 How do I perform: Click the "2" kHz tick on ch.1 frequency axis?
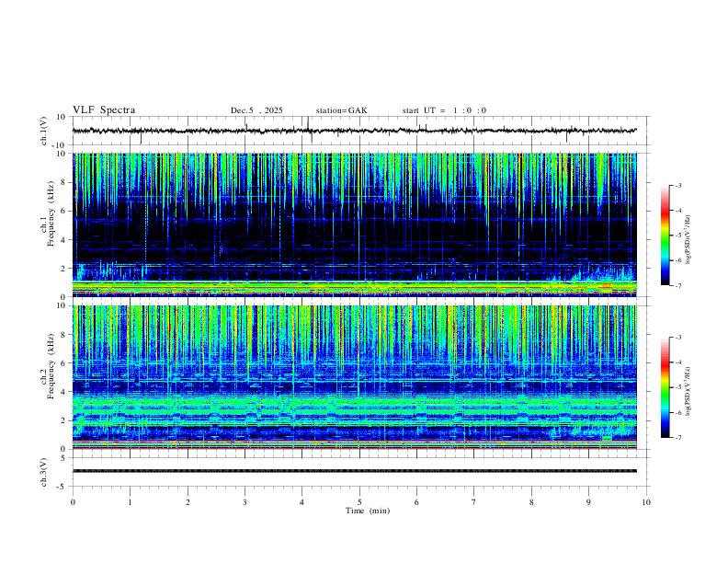(63, 268)
